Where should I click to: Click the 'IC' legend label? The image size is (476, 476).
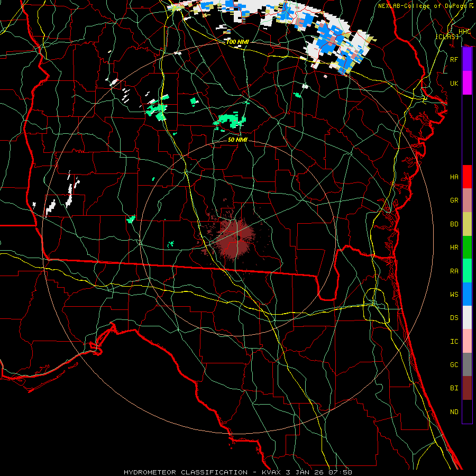(454, 342)
